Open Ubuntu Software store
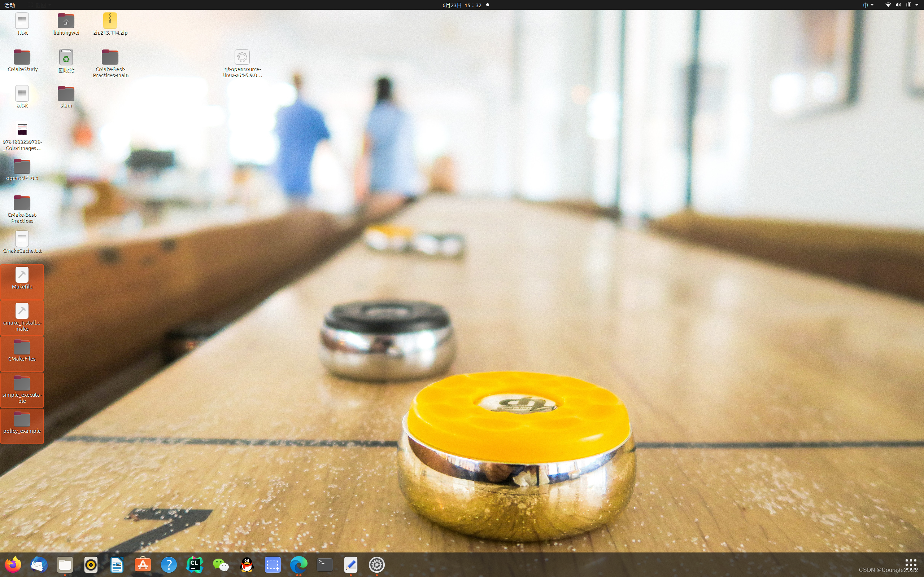 click(143, 564)
